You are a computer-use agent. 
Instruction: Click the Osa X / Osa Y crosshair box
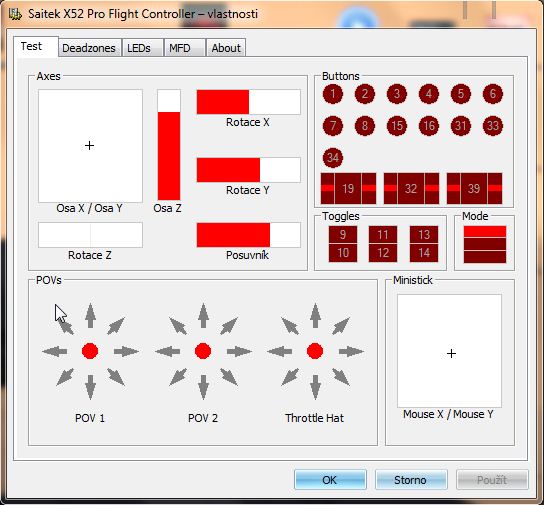(90, 146)
